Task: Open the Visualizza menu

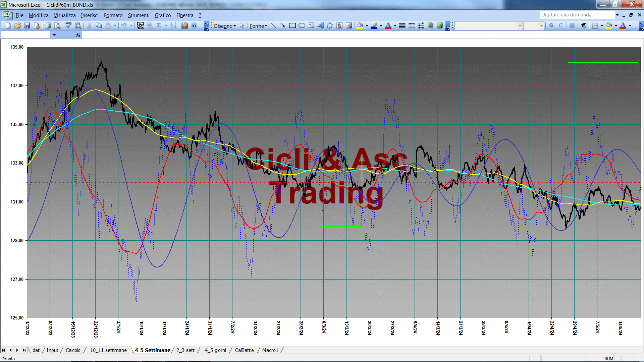Action: coord(65,15)
